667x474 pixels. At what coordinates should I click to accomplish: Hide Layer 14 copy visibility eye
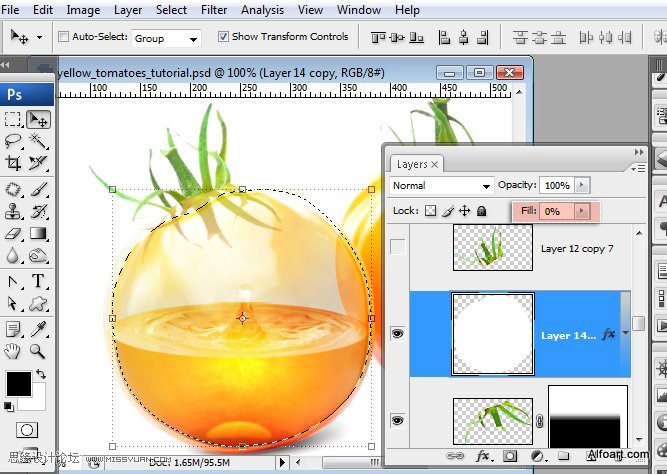[x=397, y=334]
